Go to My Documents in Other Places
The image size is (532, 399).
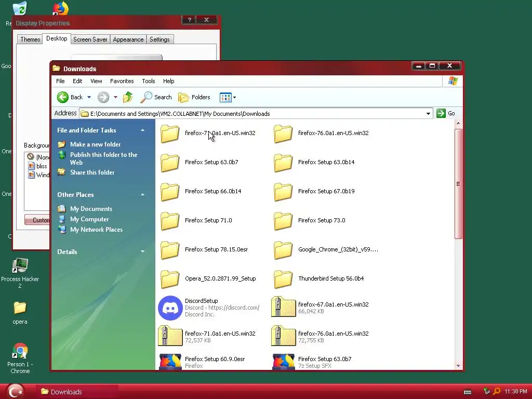pos(91,209)
